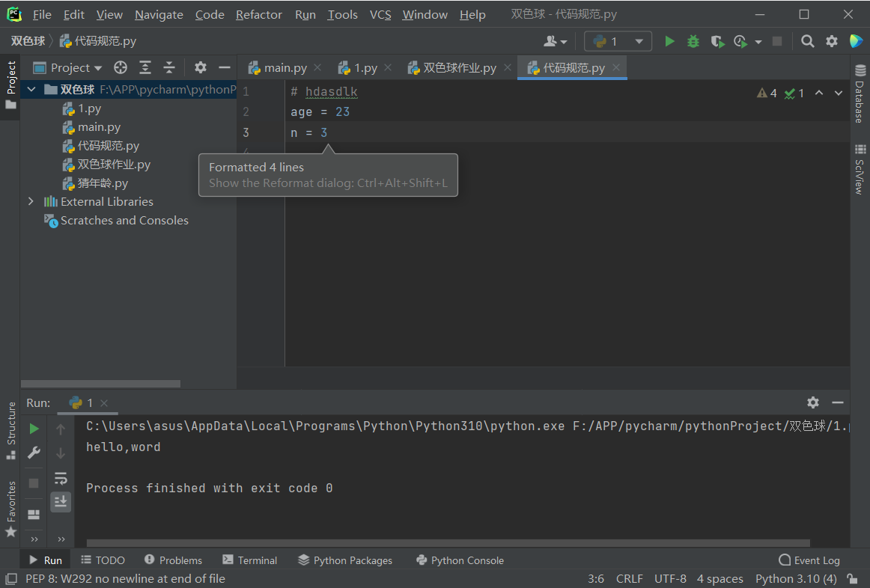This screenshot has height=588, width=870.
Task: Toggle the Project side tab
Action: point(10,85)
